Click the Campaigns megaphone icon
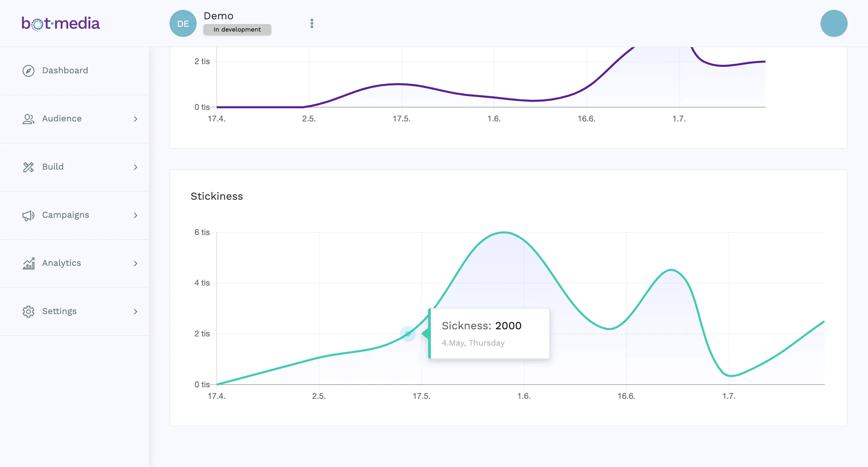 28,215
